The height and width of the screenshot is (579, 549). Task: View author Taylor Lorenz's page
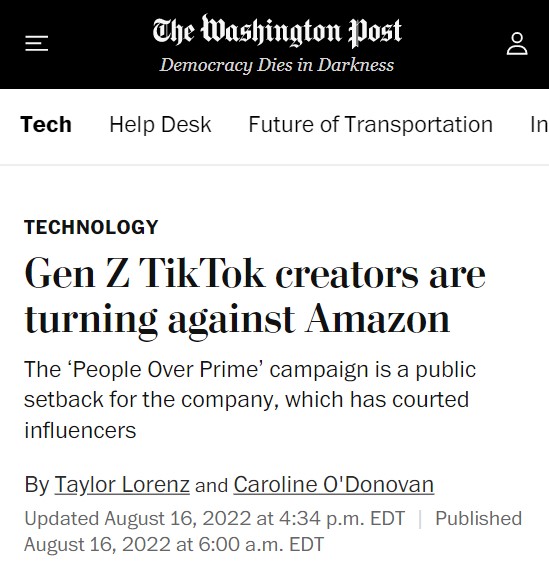[122, 484]
